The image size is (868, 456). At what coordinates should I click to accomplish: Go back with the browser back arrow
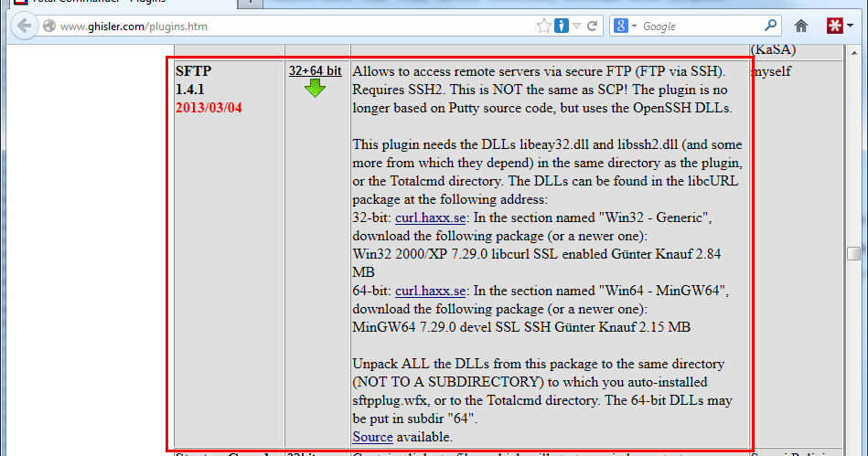(x=25, y=26)
